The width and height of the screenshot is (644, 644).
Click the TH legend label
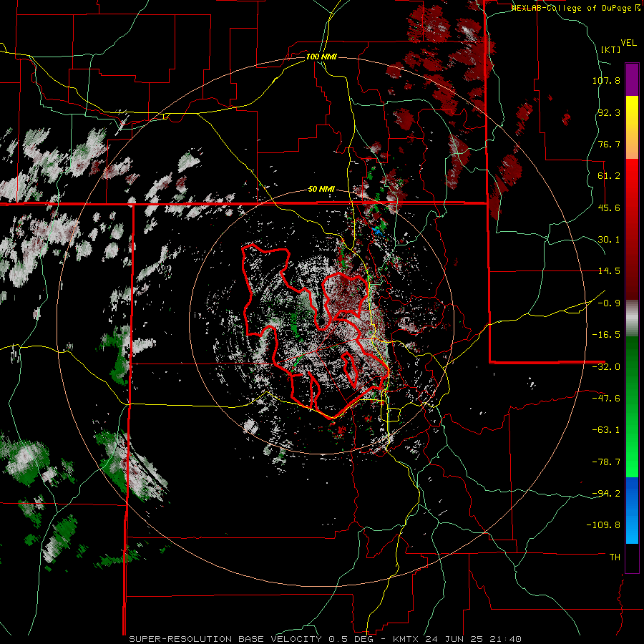tap(615, 557)
